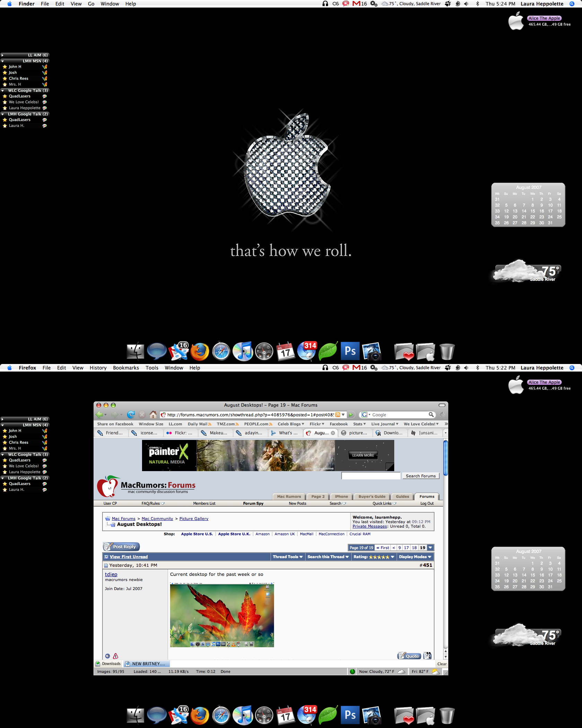Image resolution: width=582 pixels, height=728 pixels.
Task: Click the five-star Rating control
Action: pyautogui.click(x=374, y=557)
